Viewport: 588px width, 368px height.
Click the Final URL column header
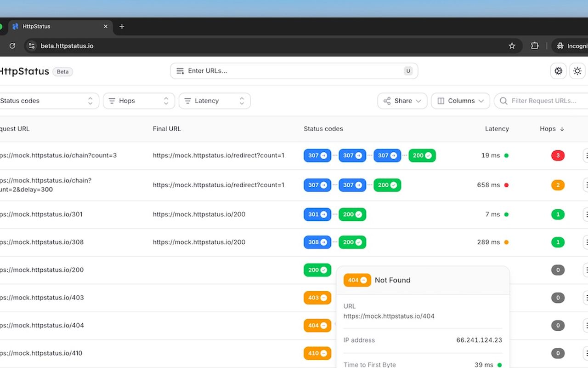pyautogui.click(x=167, y=129)
